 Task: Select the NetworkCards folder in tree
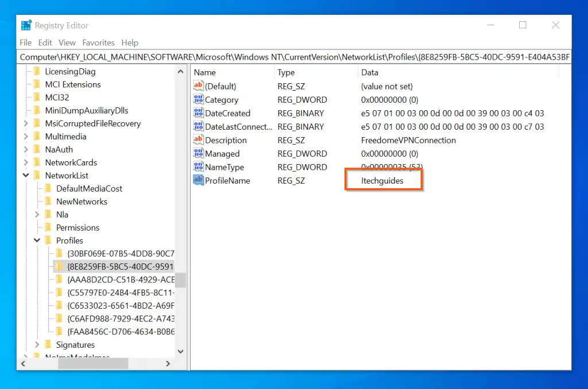point(71,162)
